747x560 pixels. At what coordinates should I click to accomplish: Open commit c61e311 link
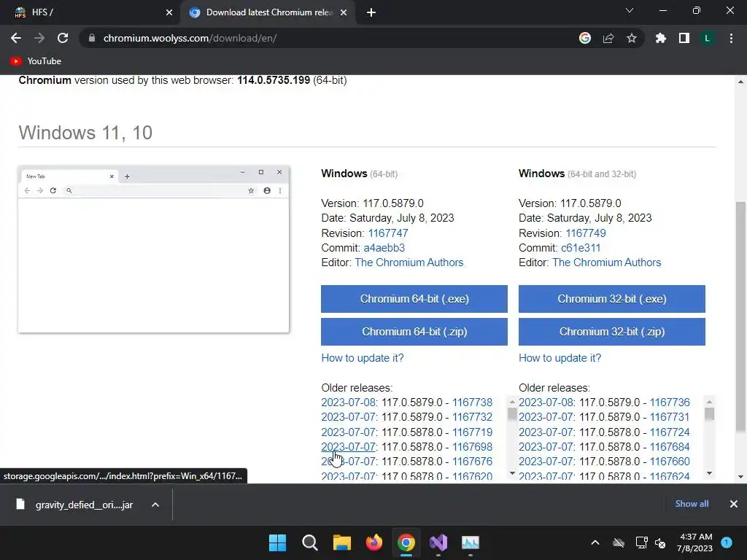coord(581,248)
